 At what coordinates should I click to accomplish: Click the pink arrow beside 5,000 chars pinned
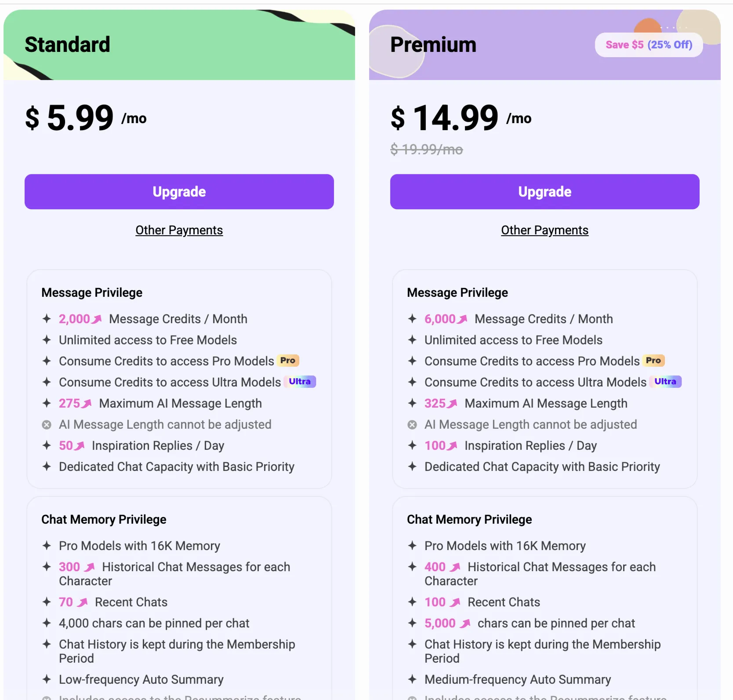(465, 623)
